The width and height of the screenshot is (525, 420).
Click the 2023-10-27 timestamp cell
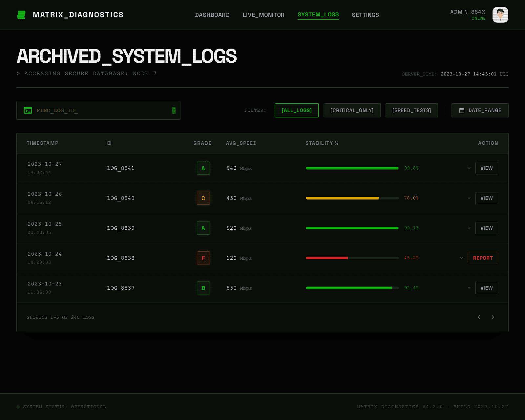(x=45, y=168)
